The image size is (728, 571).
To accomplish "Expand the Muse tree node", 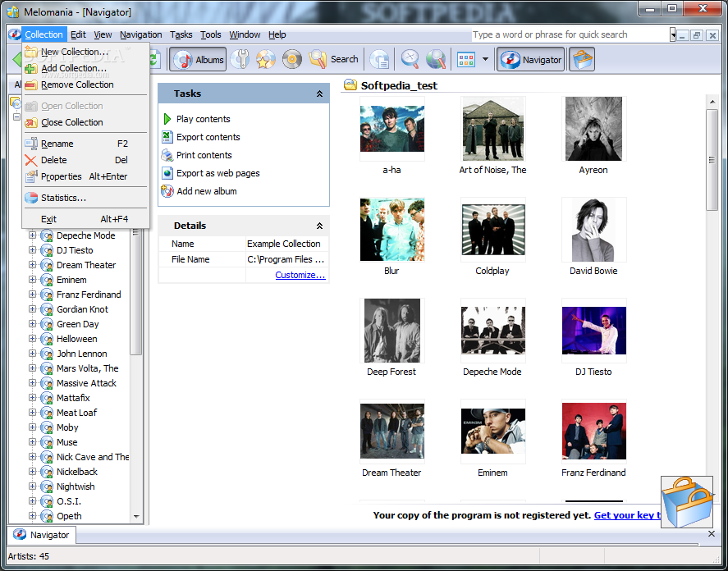I will [32, 442].
